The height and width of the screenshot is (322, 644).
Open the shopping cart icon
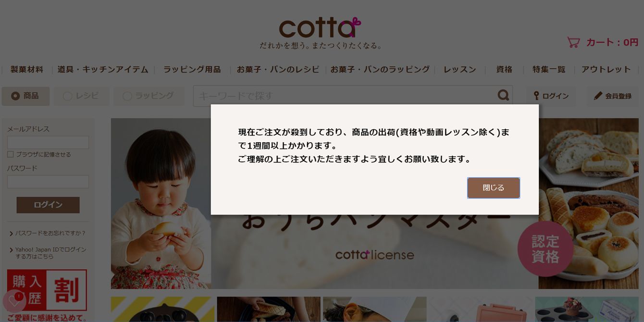pyautogui.click(x=573, y=42)
